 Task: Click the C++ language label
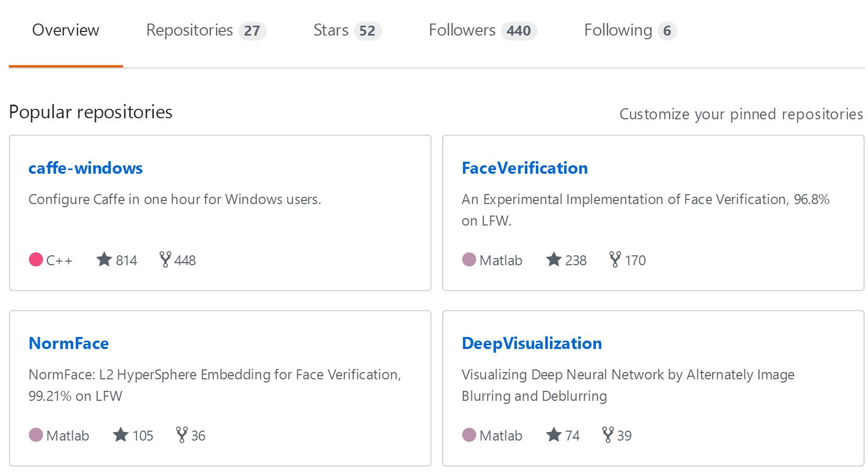tap(59, 261)
